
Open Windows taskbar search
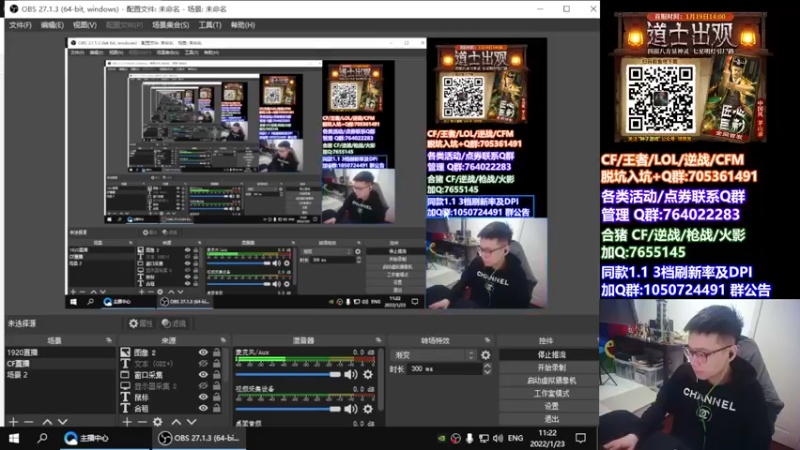[x=42, y=438]
